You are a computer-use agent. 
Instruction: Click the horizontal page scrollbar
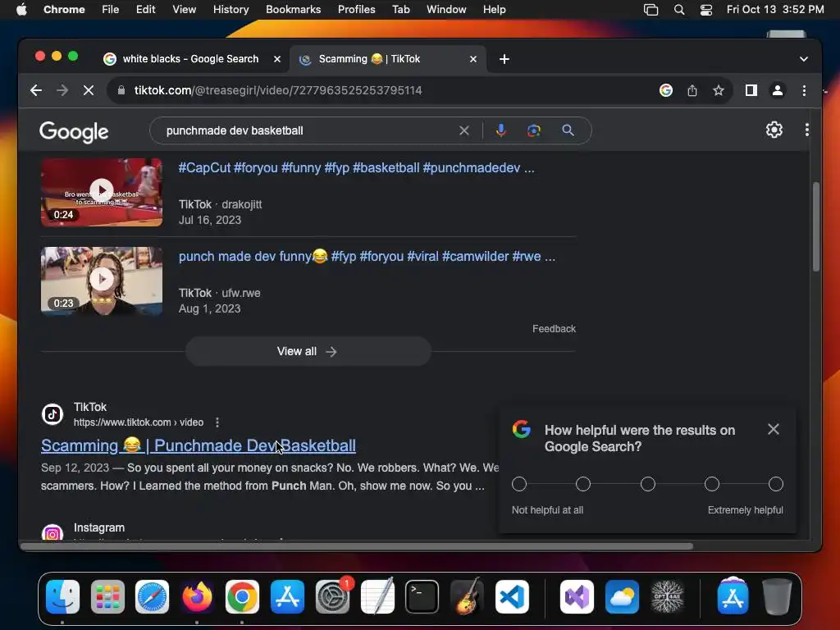[357, 546]
